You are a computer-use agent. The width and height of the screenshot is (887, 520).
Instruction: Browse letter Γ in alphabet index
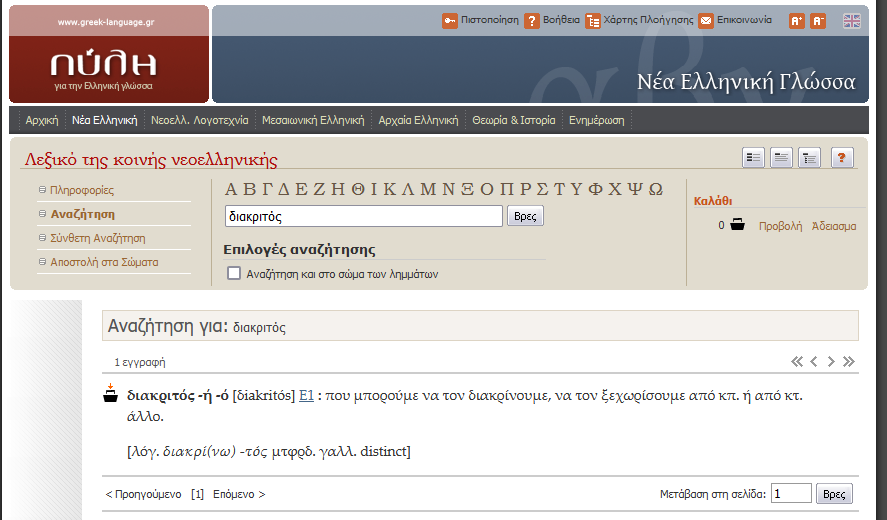(267, 189)
